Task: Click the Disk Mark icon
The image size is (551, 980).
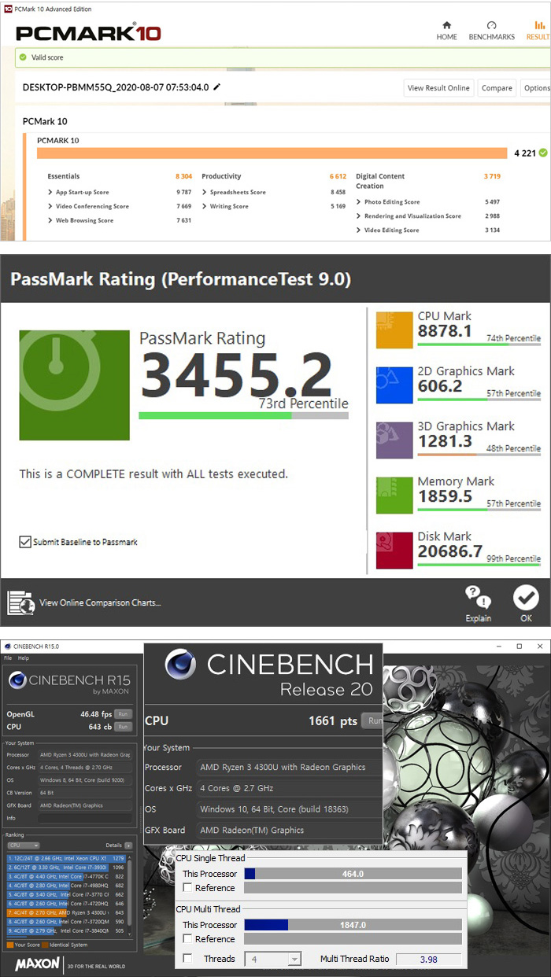Action: pyautogui.click(x=394, y=550)
